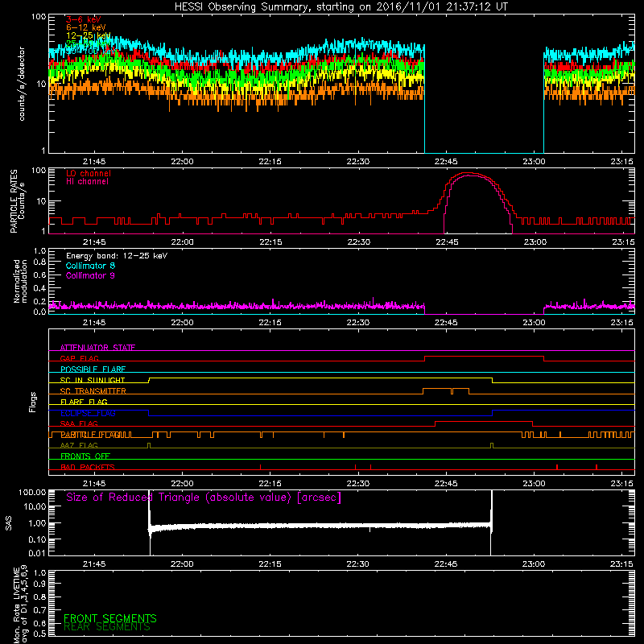Click the SC TRANSMITTER flag label
Viewport: 644px width, 644px height.
pos(93,391)
